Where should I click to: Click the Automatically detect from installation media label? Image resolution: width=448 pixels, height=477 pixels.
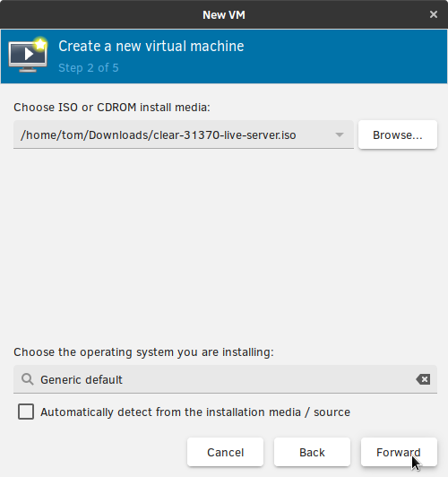click(x=195, y=412)
